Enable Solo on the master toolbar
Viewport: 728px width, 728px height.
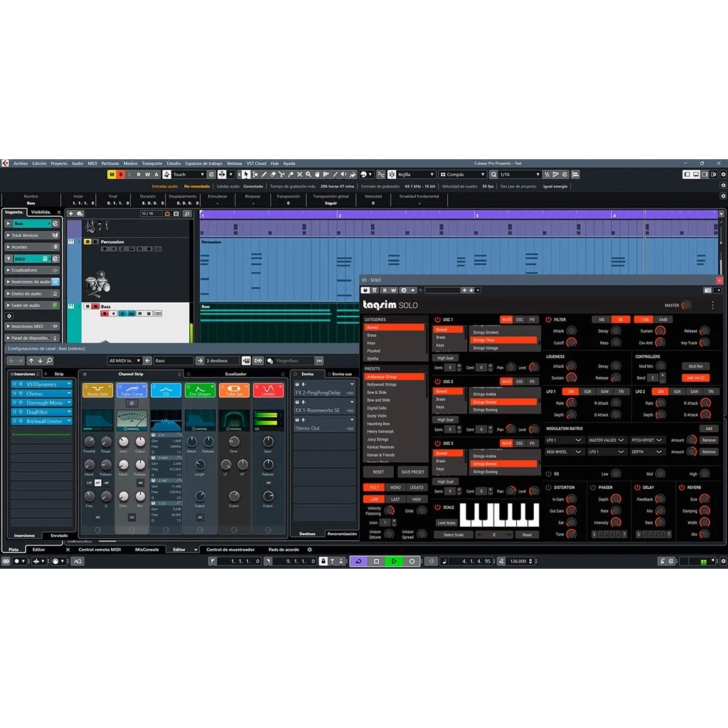pos(120,173)
